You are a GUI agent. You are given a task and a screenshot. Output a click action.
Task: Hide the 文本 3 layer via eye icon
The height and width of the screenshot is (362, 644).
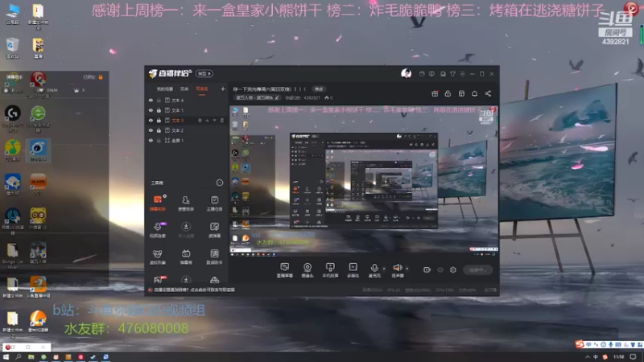(151, 120)
